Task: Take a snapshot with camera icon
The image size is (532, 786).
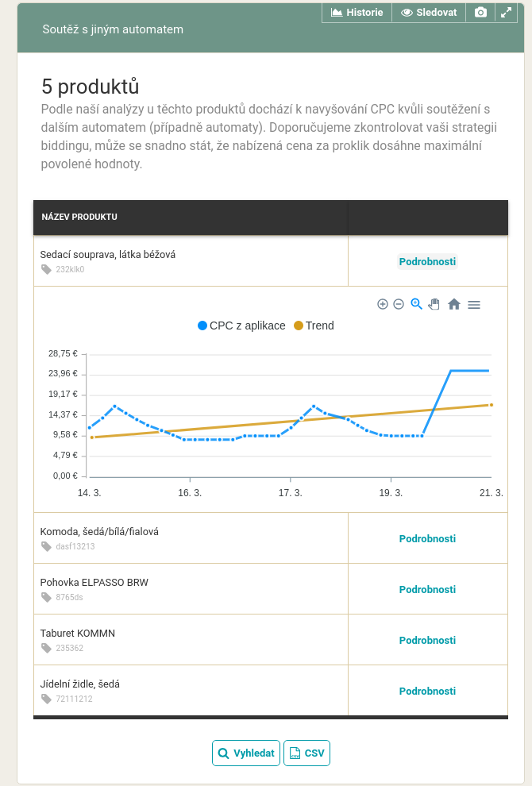Action: [480, 13]
